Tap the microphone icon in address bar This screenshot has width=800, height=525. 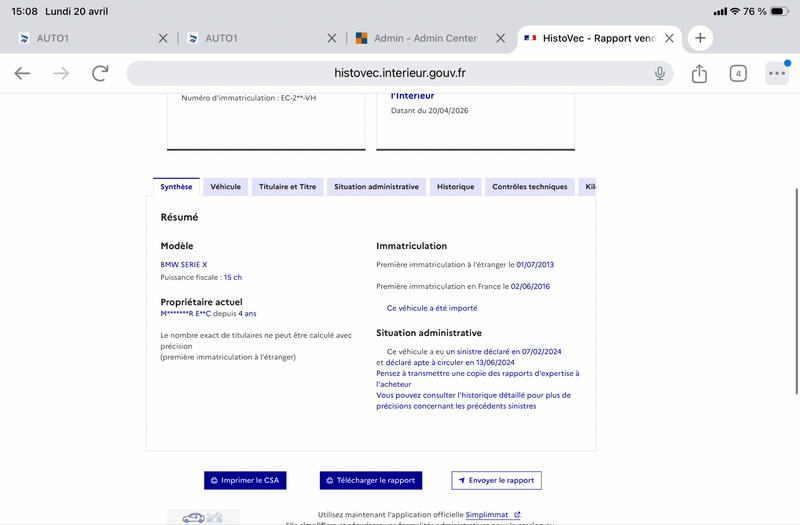pos(660,73)
